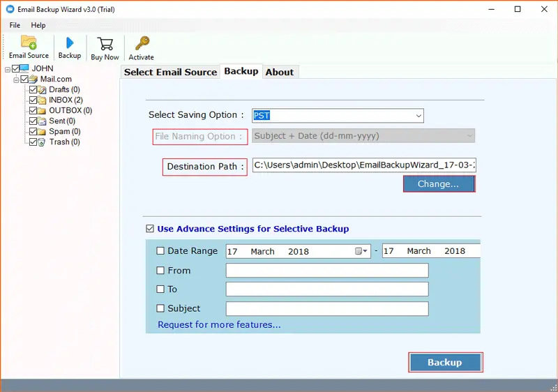Image resolution: width=558 pixels, height=392 pixels.
Task: Enable the Date Range filter checkbox
Action: point(161,251)
